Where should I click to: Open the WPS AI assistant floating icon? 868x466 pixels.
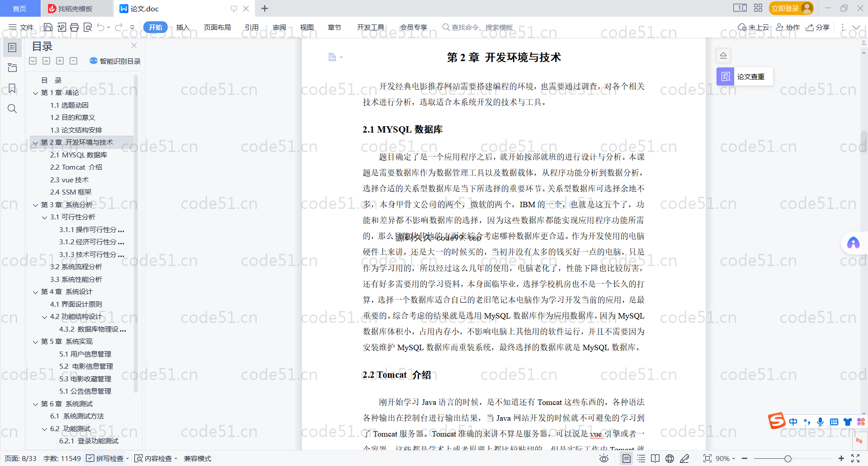tap(853, 243)
